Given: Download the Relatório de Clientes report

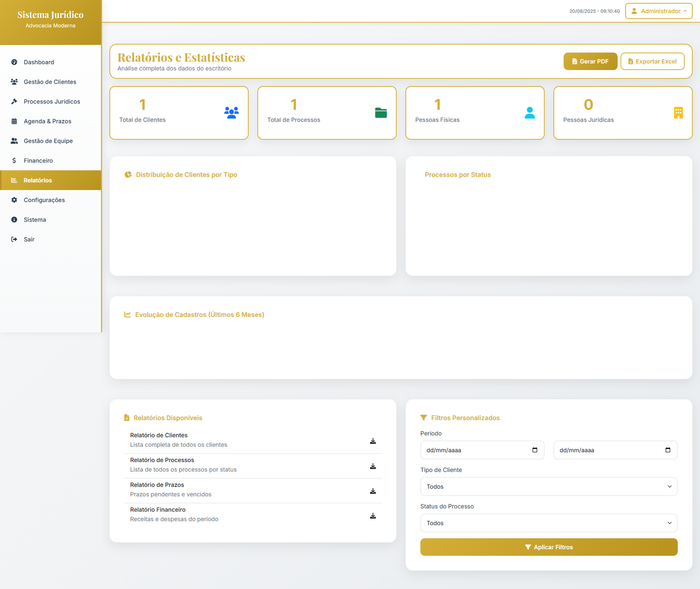Looking at the screenshot, I should click(373, 441).
